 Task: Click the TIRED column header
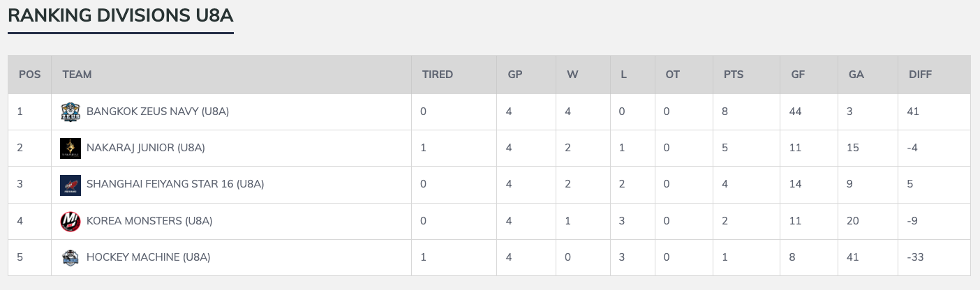tap(437, 75)
